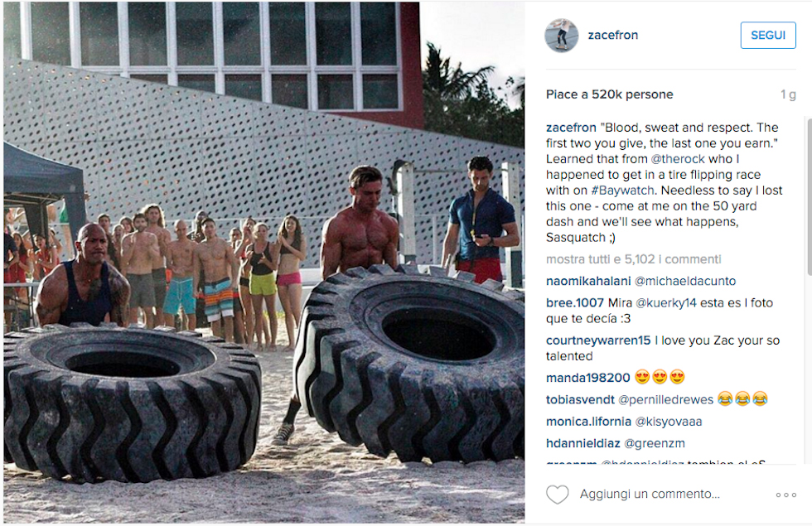Open the three-dot more options menu
This screenshot has width=812, height=526.
click(x=785, y=495)
